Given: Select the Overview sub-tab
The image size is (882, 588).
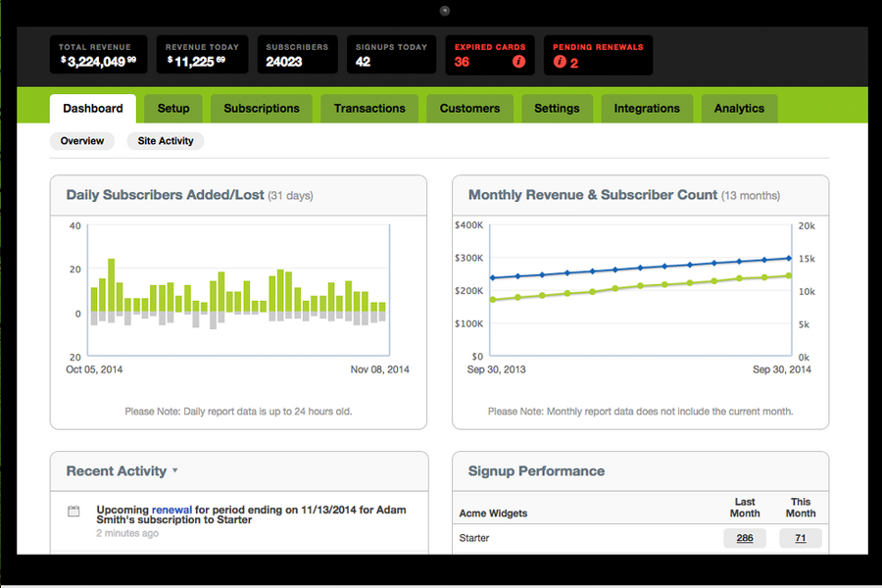Looking at the screenshot, I should point(82,141).
